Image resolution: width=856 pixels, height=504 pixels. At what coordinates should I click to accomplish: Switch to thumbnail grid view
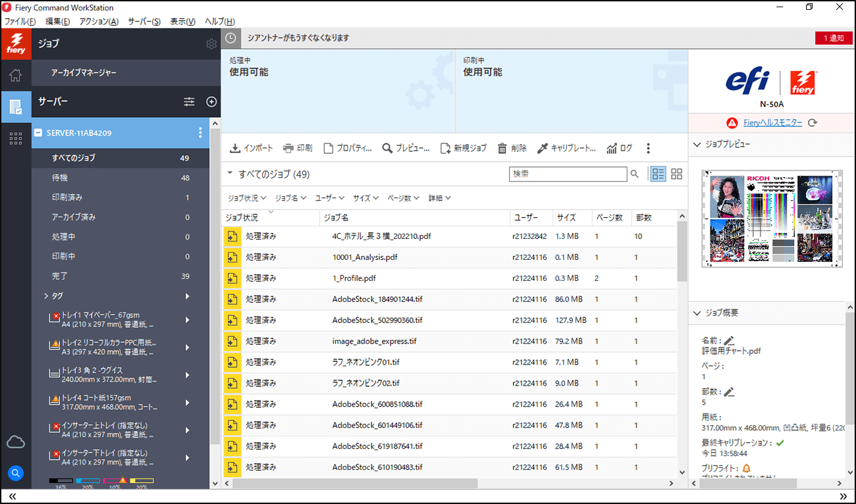click(x=676, y=174)
